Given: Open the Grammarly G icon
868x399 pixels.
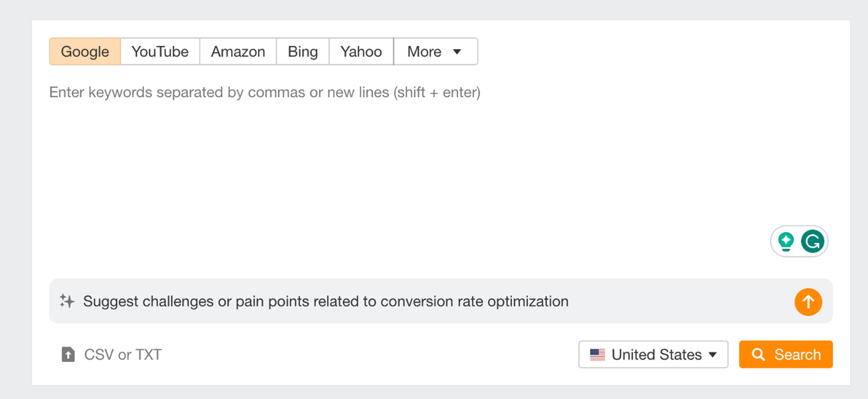Looking at the screenshot, I should point(812,242).
